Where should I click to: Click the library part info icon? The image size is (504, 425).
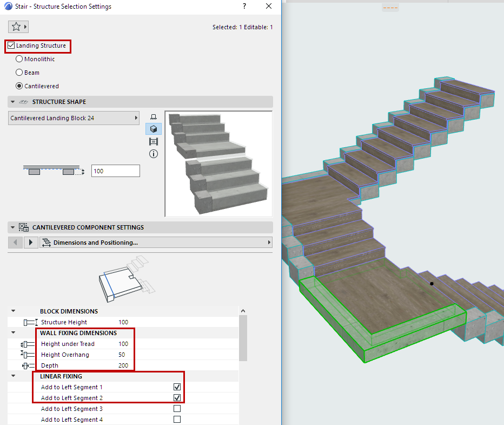click(x=153, y=154)
